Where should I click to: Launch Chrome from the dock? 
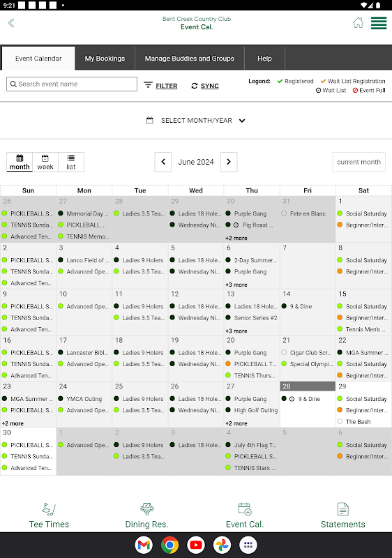(x=169, y=545)
